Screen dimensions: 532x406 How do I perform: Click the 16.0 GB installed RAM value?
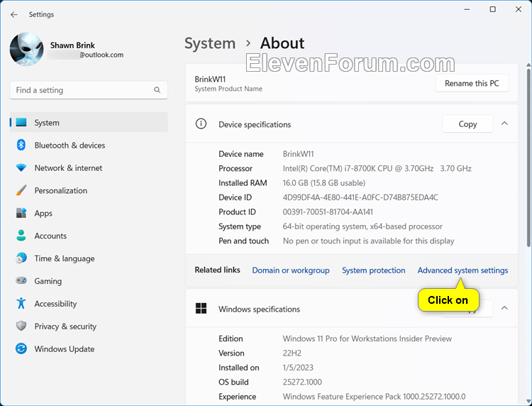click(x=324, y=183)
